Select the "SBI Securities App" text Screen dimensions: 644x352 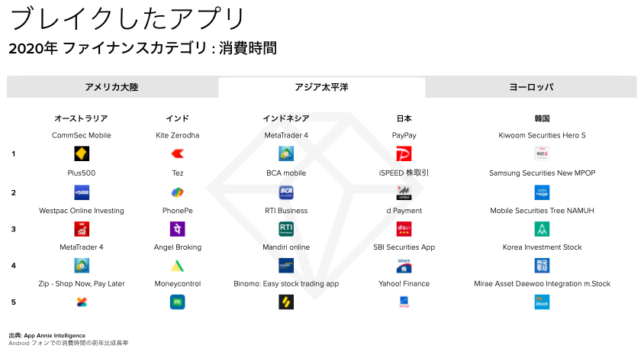pyautogui.click(x=404, y=247)
